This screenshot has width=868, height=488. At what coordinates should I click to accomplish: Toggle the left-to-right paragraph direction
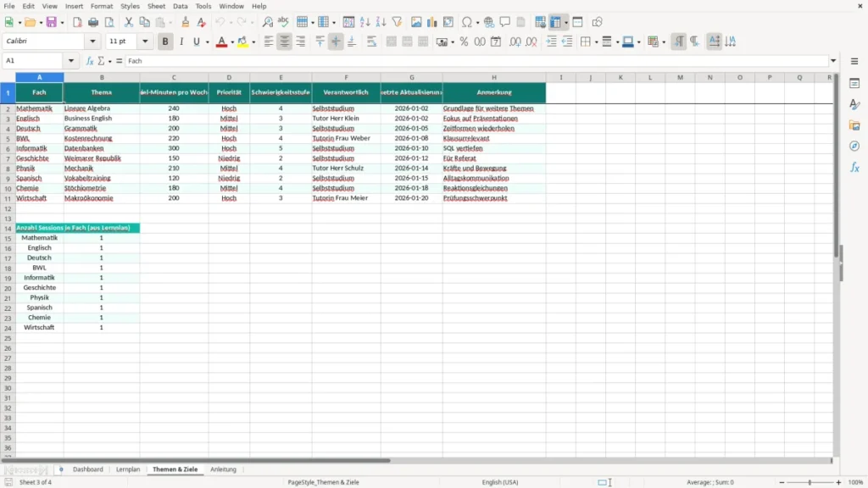tap(679, 42)
